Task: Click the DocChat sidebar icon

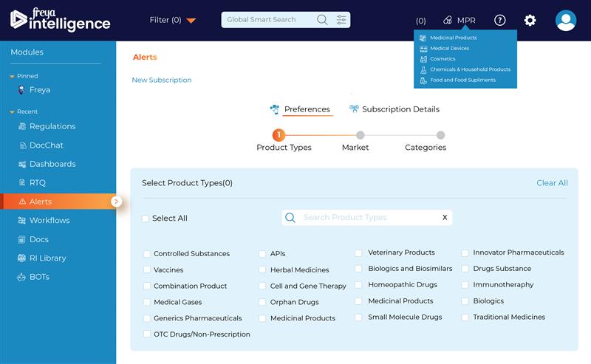Action: (23, 145)
